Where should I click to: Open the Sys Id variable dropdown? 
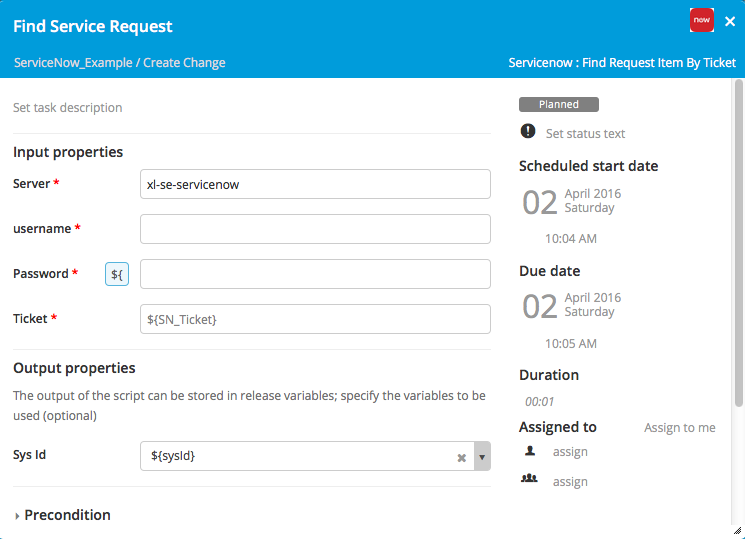click(482, 456)
